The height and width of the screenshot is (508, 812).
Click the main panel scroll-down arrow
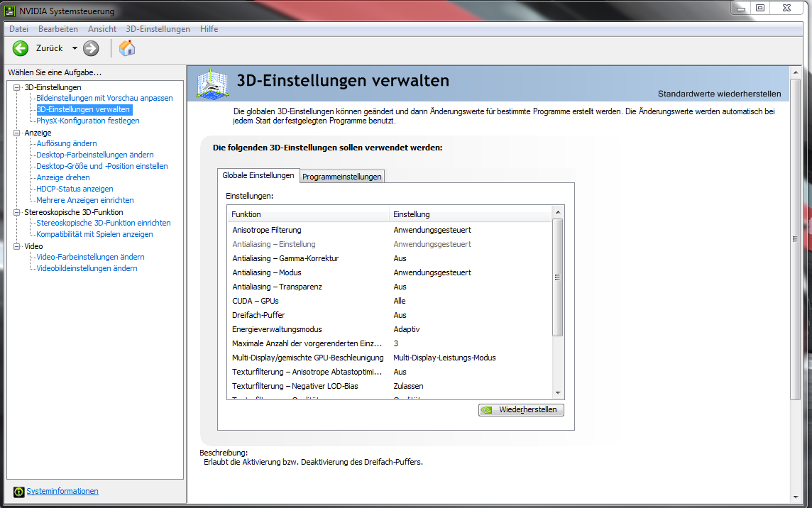pyautogui.click(x=796, y=497)
